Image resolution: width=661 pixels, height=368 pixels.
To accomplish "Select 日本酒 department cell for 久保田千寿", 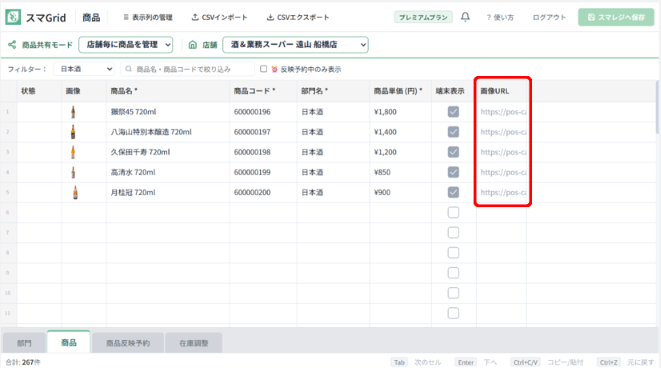I will click(333, 152).
